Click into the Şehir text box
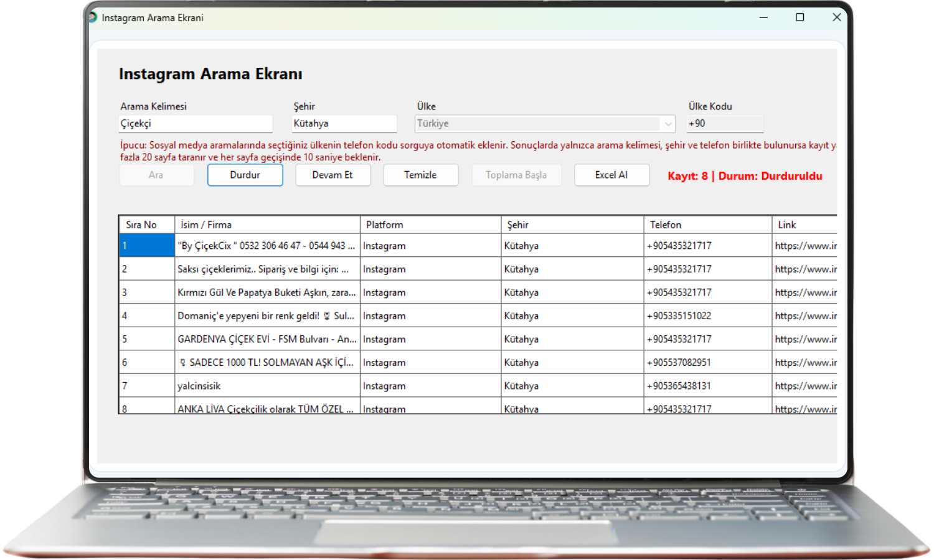Screen dimensions: 934x560 click(344, 124)
